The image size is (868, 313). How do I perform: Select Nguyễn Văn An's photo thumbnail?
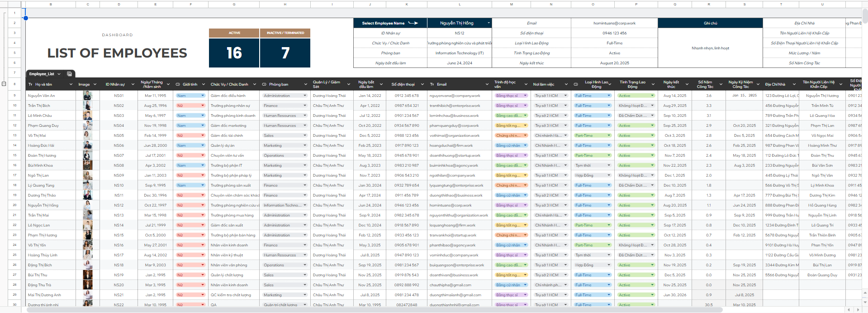click(87, 96)
